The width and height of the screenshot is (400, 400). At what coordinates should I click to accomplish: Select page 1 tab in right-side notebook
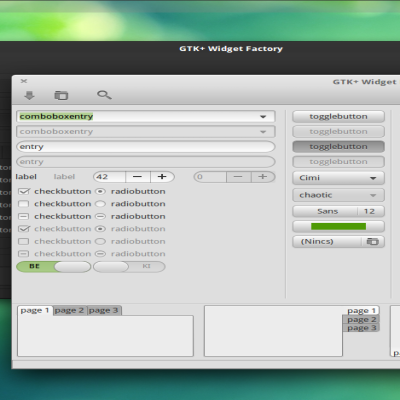pyautogui.click(x=361, y=311)
